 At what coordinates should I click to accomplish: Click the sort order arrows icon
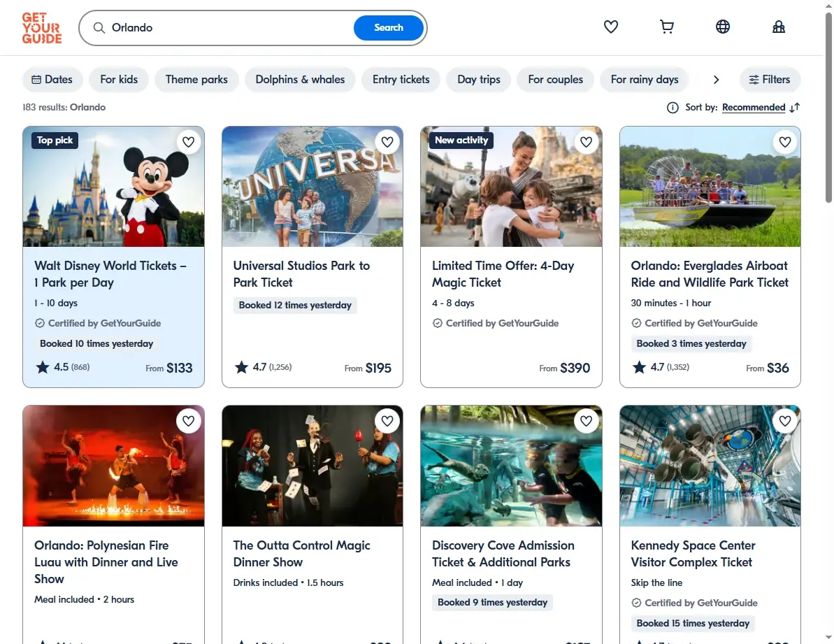coord(795,108)
